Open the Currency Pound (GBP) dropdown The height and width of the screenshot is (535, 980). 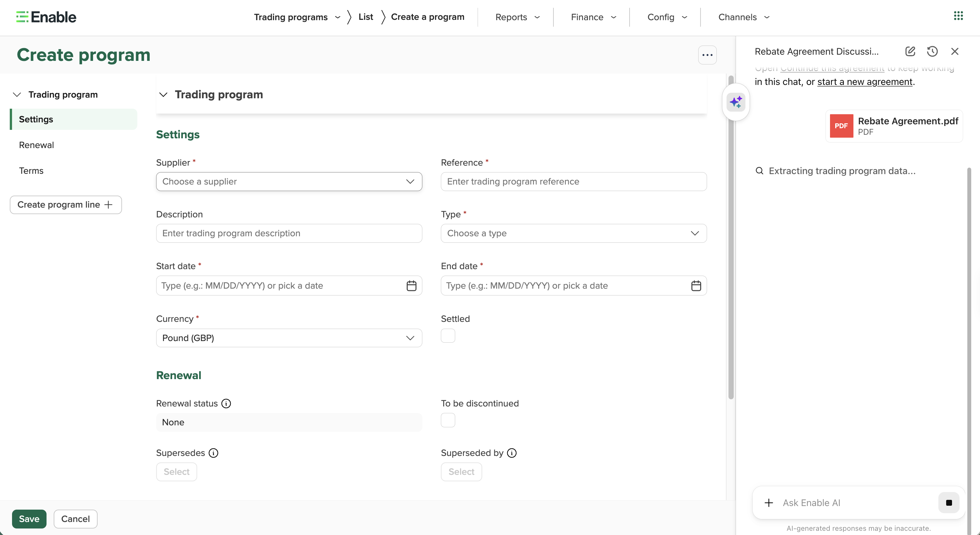(289, 338)
